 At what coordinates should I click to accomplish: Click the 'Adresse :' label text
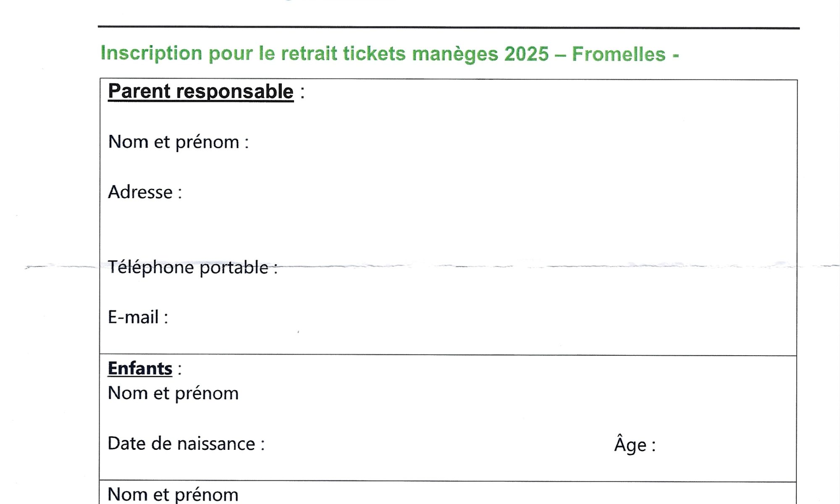click(x=145, y=192)
